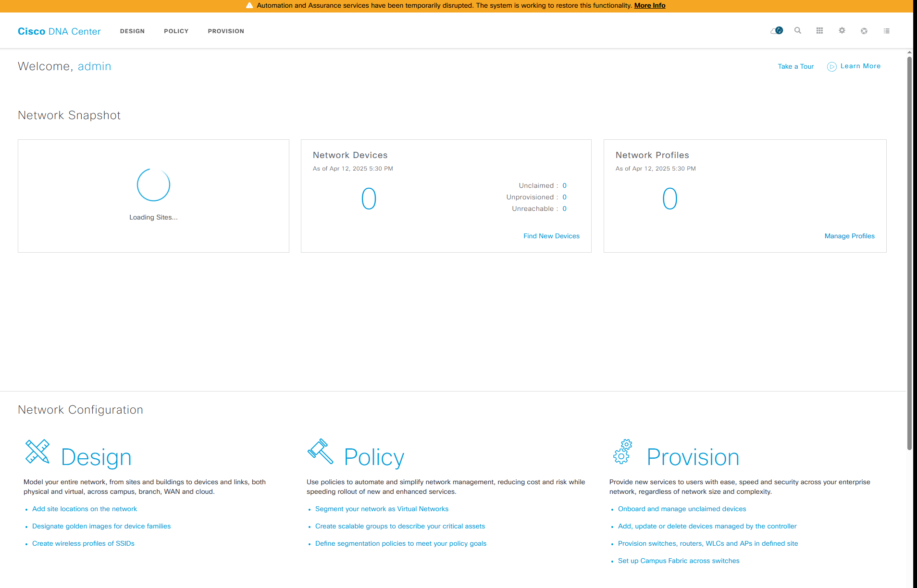The height and width of the screenshot is (588, 917).
Task: Click the Network Snapshot heading
Action: 69,115
